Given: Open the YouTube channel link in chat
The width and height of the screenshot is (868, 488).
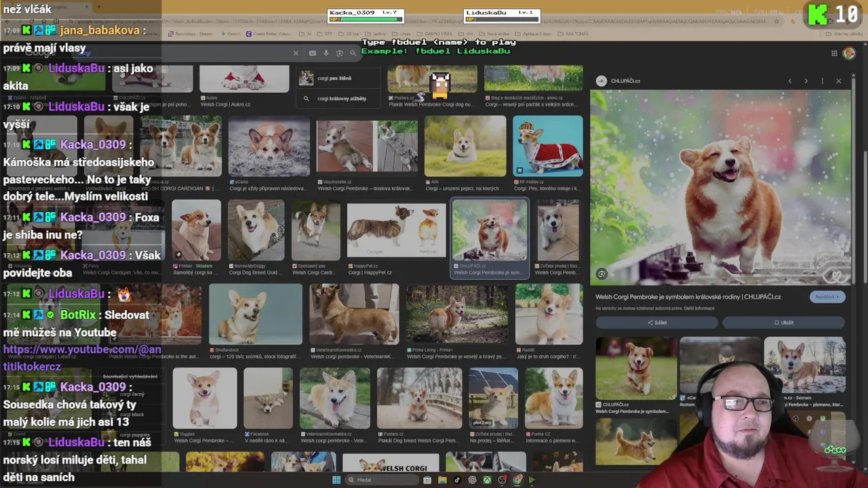Looking at the screenshot, I should 81,358.
